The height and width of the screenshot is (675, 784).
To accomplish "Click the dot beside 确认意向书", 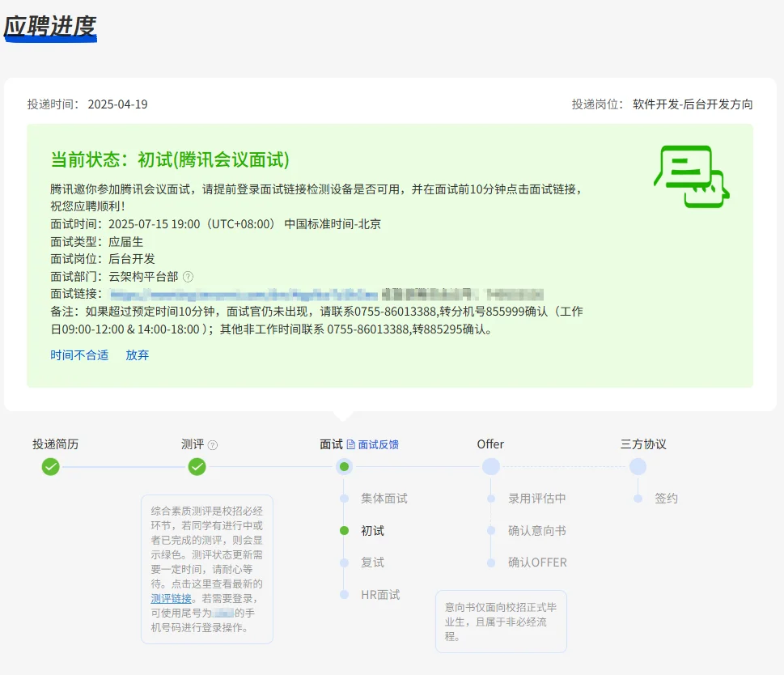I will 491,530.
